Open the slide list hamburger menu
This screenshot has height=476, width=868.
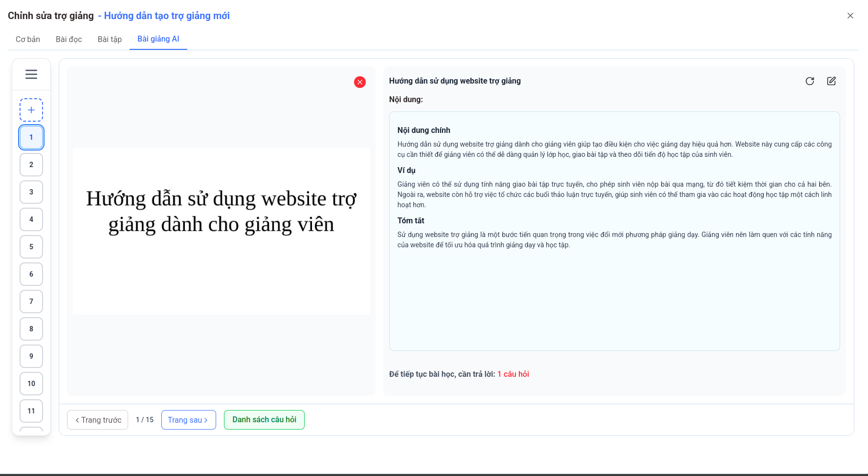pyautogui.click(x=31, y=74)
